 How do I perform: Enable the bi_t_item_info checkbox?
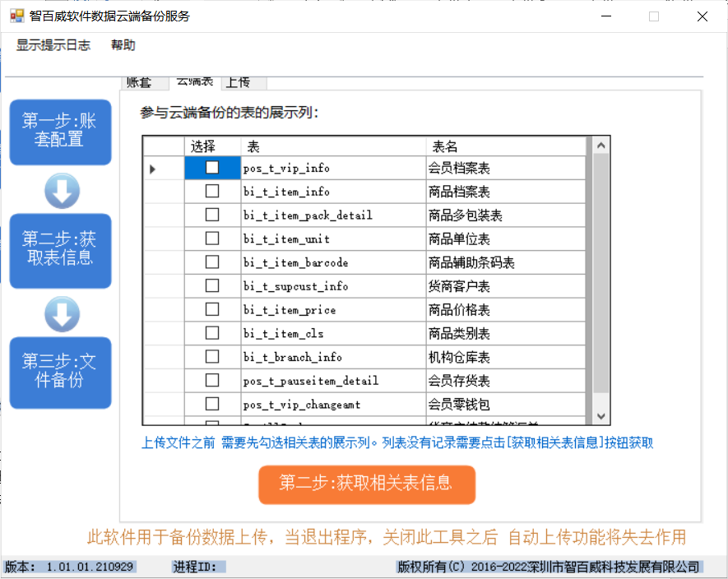tap(212, 192)
